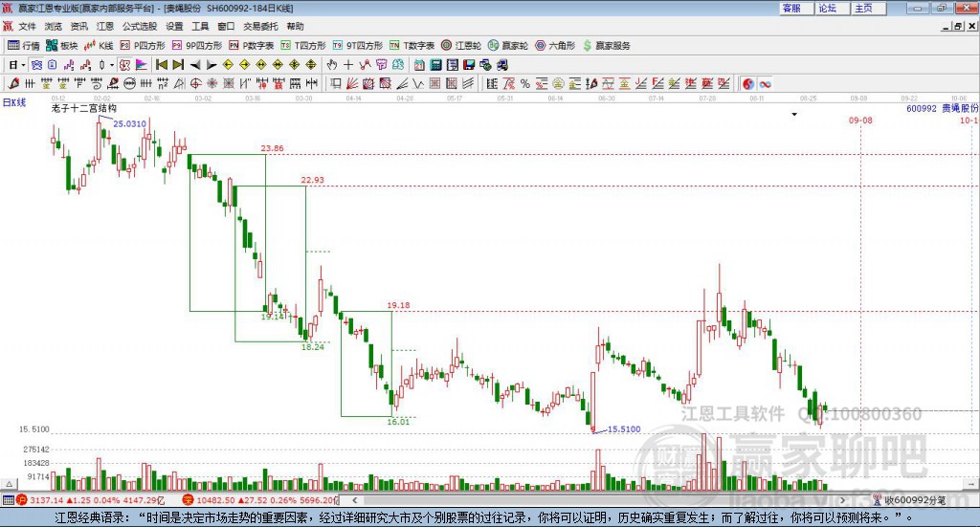The height and width of the screenshot is (527, 980).
Task: Select the percent % drawing tool
Action: [525, 83]
